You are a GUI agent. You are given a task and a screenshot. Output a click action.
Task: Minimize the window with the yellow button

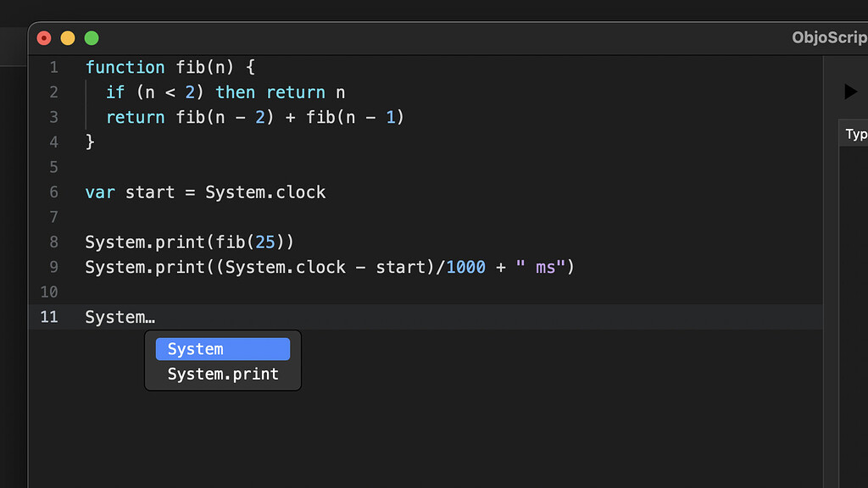point(67,37)
